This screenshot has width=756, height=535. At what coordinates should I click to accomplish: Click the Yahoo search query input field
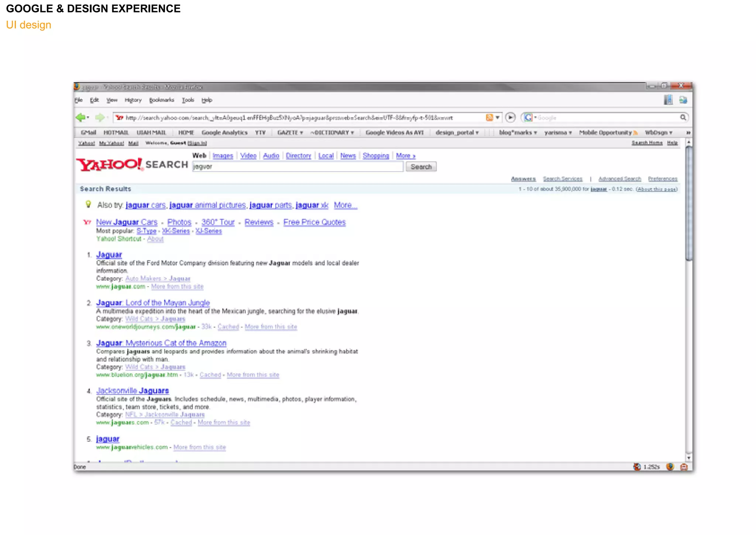pos(298,167)
